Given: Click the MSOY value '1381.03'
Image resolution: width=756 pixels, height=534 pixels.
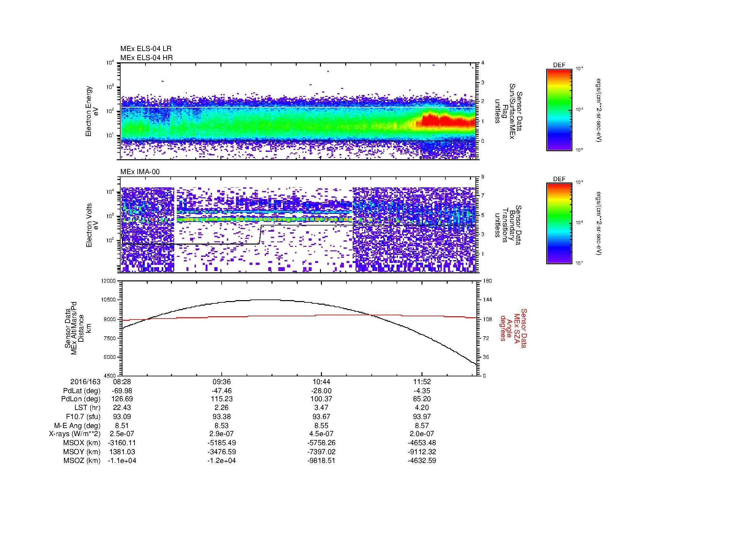Looking at the screenshot, I should tap(122, 452).
